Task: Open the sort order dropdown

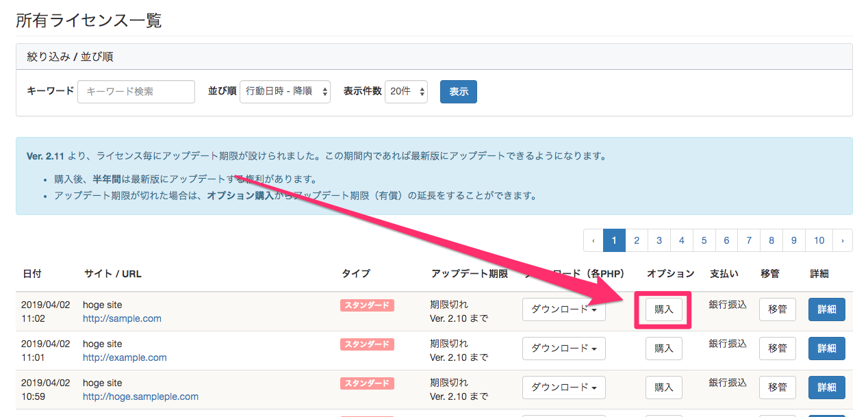Action: 285,92
